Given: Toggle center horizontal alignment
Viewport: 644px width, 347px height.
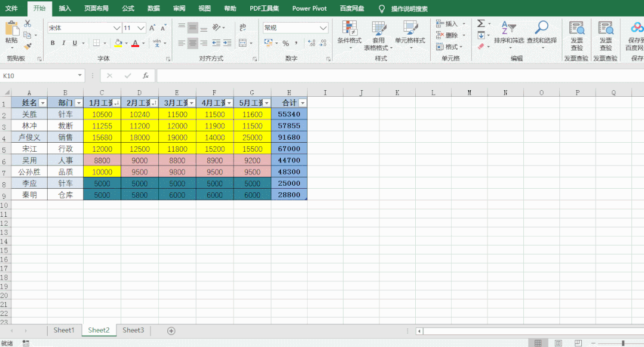Looking at the screenshot, I should coord(192,43).
